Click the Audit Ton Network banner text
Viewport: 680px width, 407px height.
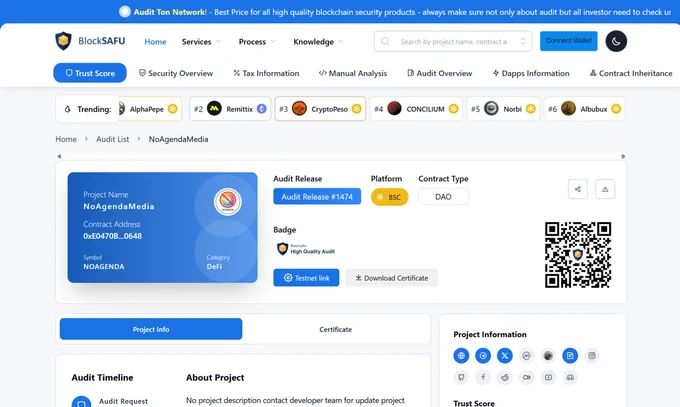click(x=170, y=12)
